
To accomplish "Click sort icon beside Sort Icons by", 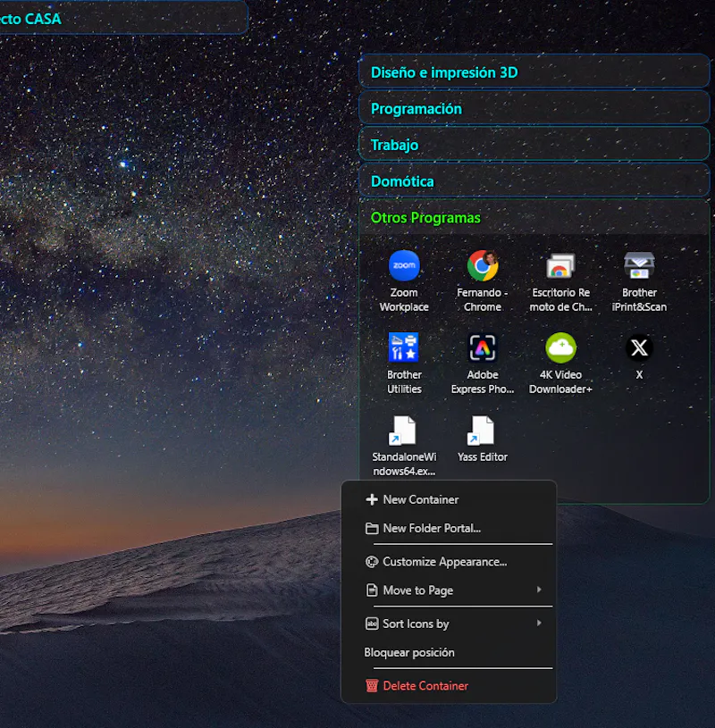I will point(372,623).
